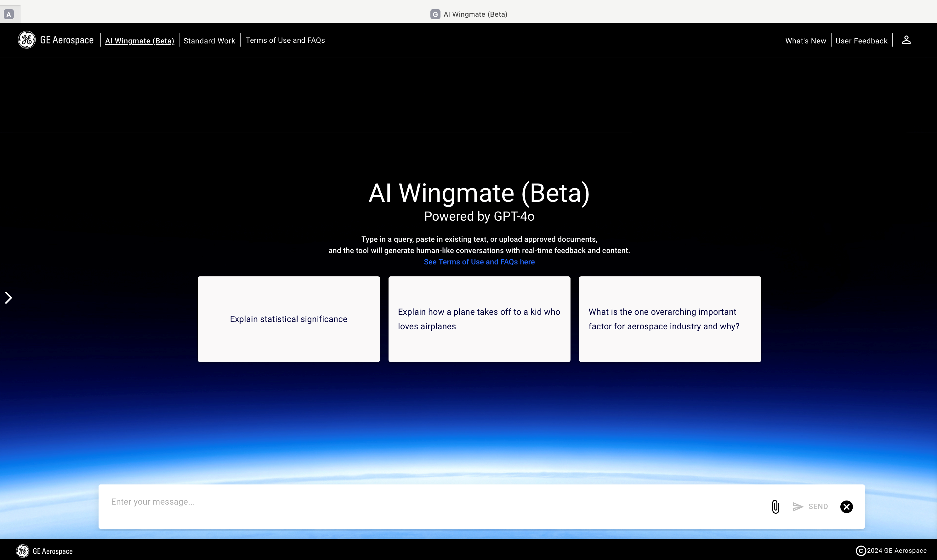Select the Explain statistical significance card
Image resolution: width=937 pixels, height=560 pixels.
[288, 319]
